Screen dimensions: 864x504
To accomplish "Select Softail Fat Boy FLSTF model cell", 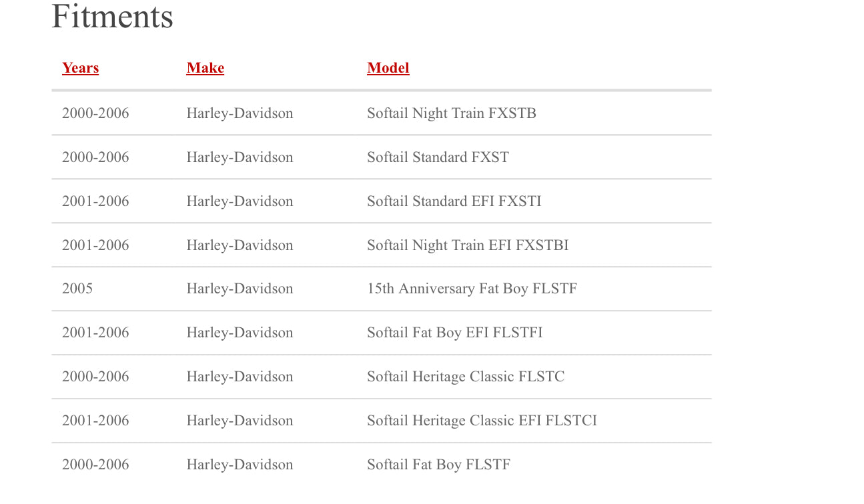I will [x=438, y=465].
